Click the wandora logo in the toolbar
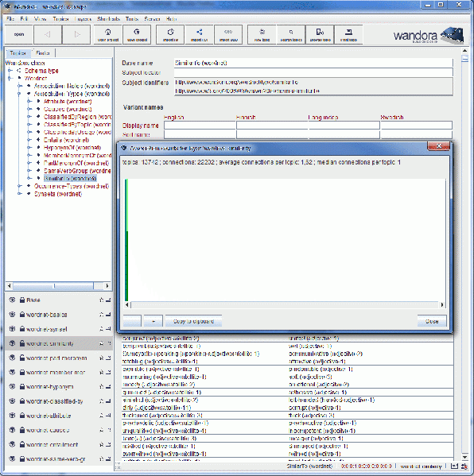 (x=429, y=35)
